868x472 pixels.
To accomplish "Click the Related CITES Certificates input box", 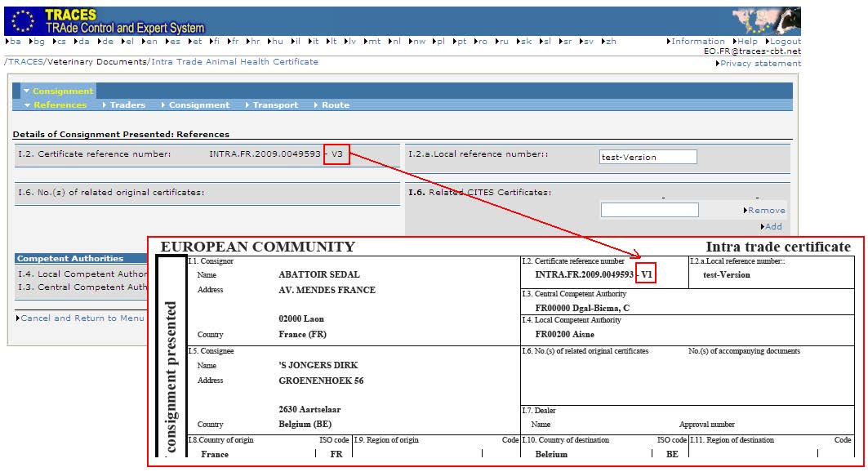I will click(649, 210).
